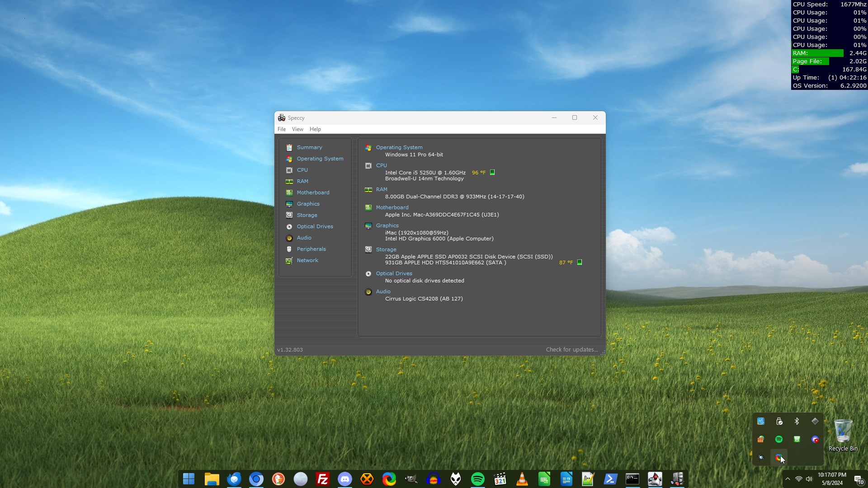Open the Optical Drives heading link in summary

click(394, 273)
